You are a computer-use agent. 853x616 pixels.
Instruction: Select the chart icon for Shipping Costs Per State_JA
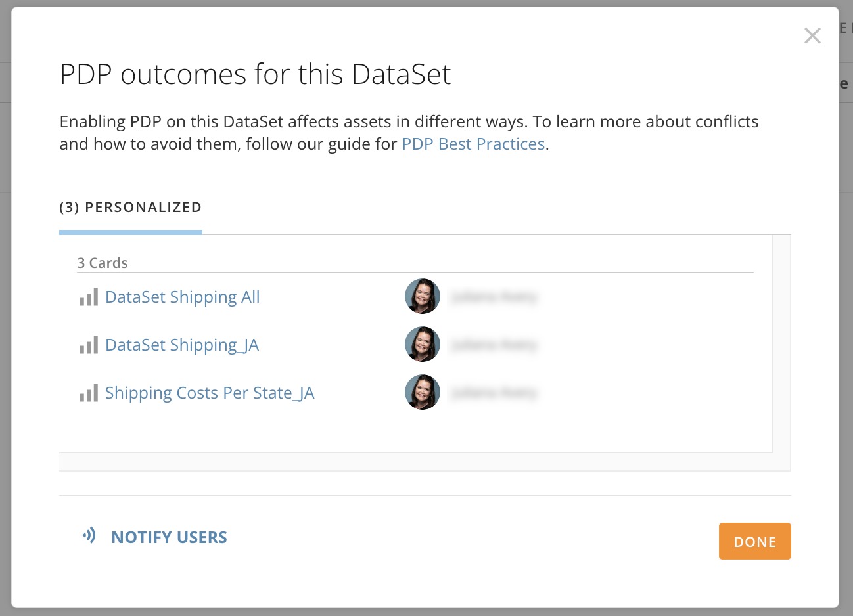point(88,393)
